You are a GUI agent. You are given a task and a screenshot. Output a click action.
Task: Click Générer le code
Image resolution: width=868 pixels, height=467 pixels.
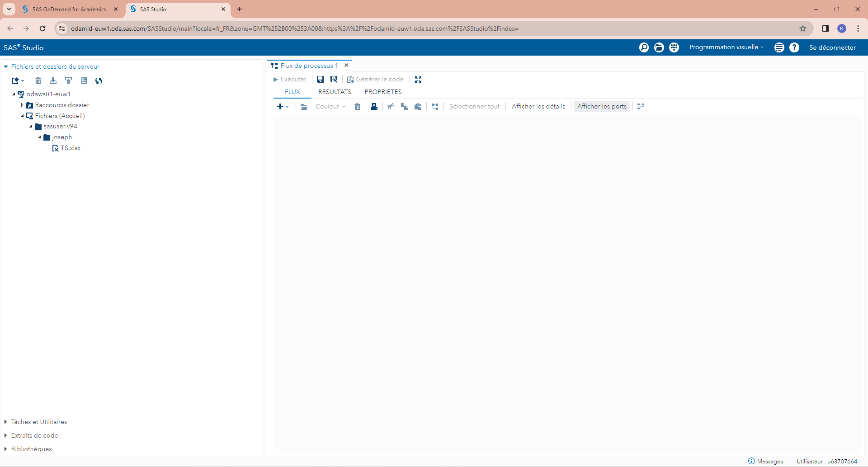[x=375, y=79]
